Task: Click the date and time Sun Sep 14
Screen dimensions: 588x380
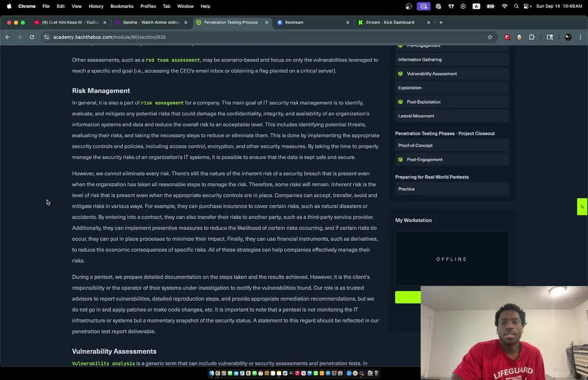Action: (559, 6)
